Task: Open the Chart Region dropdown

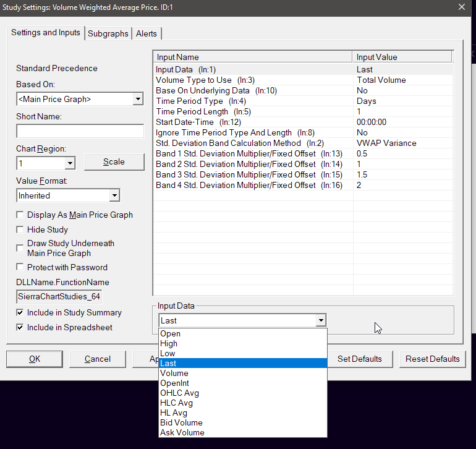Action: [69, 163]
